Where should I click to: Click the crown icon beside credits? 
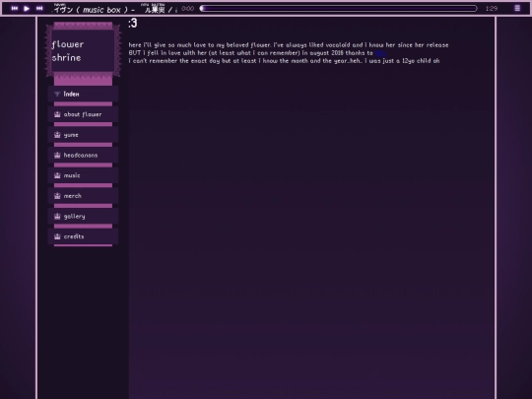coord(57,236)
